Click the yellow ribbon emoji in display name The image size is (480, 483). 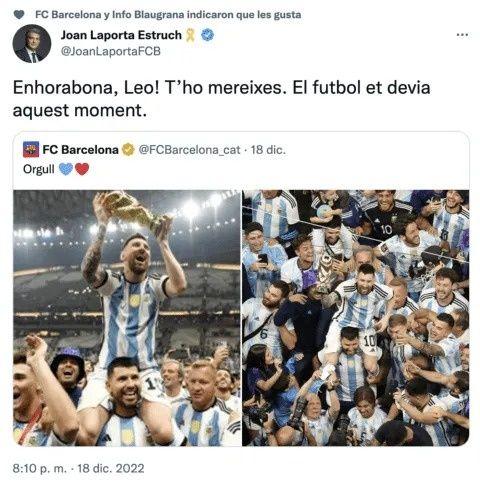tap(190, 35)
